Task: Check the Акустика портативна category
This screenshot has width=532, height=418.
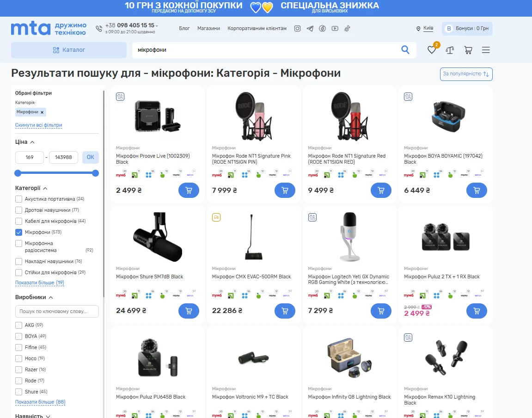Action: (x=18, y=199)
